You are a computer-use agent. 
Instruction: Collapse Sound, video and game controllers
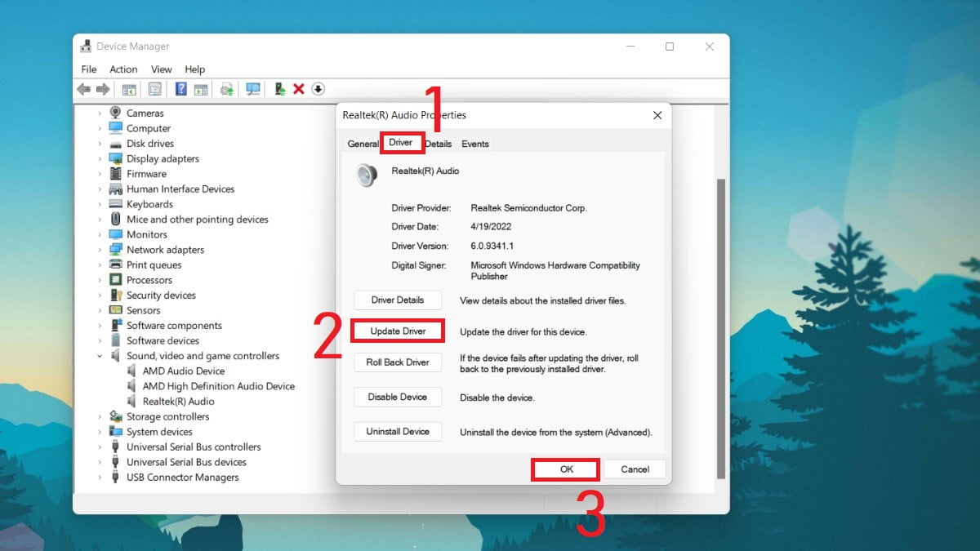100,356
